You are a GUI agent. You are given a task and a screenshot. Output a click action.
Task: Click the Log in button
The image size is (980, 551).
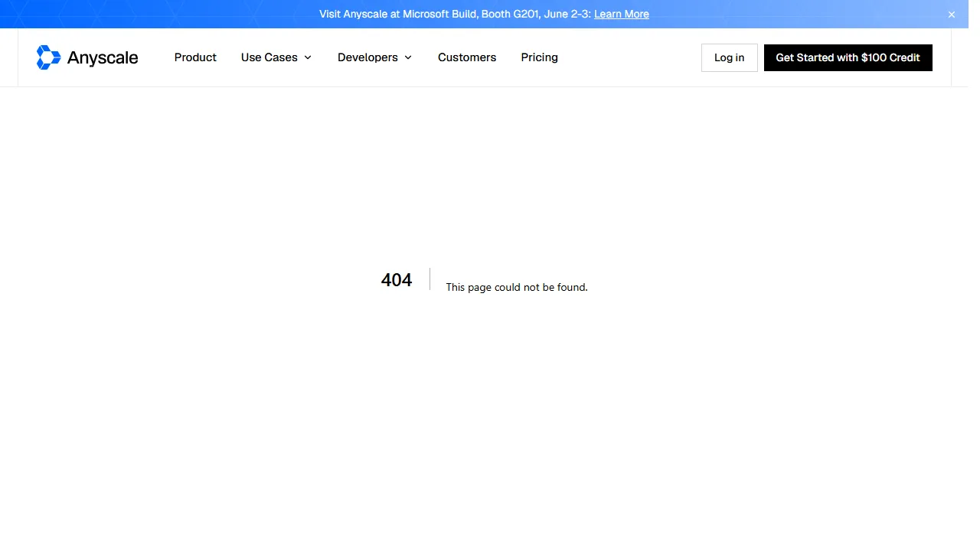(729, 57)
